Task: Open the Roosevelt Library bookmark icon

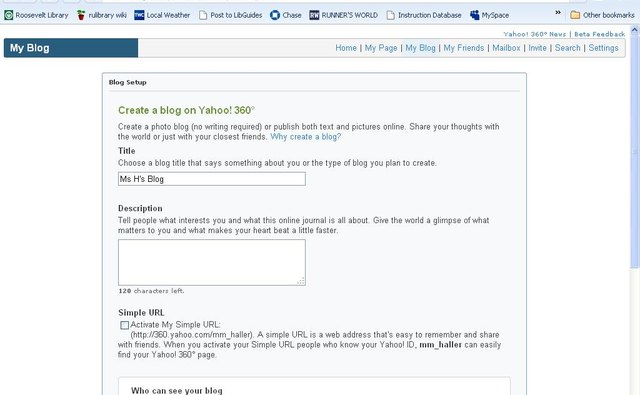Action: [9, 16]
